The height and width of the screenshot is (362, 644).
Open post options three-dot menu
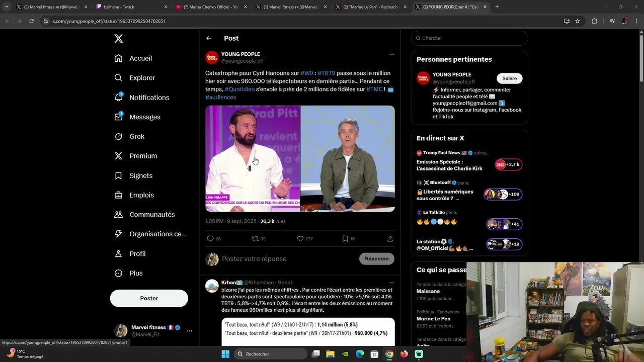(x=391, y=54)
